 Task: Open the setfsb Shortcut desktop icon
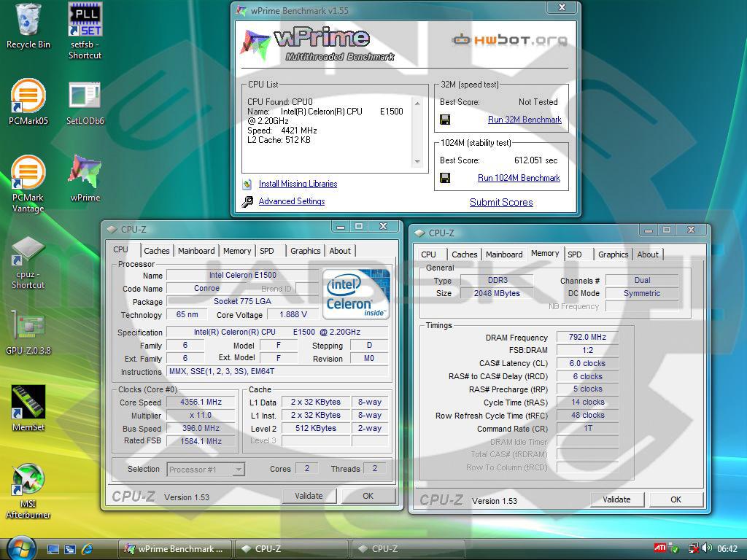[85, 31]
